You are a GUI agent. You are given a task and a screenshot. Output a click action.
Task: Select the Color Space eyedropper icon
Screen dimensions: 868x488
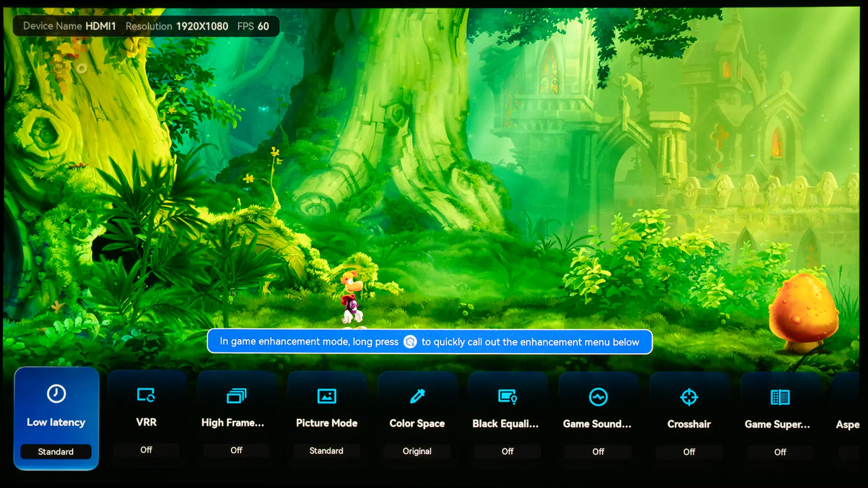[417, 396]
